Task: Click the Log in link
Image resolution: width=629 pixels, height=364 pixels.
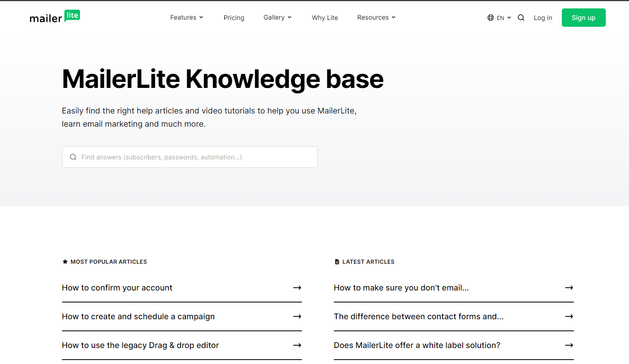Action: [543, 18]
